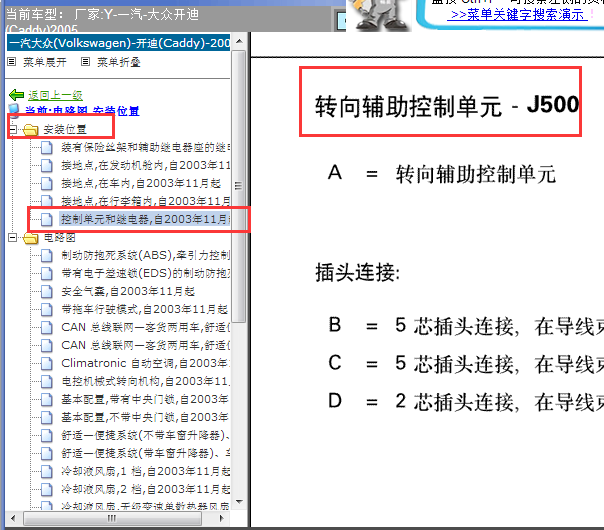Click 菜单展开 to expand the menu
The image size is (604, 530).
45,62
